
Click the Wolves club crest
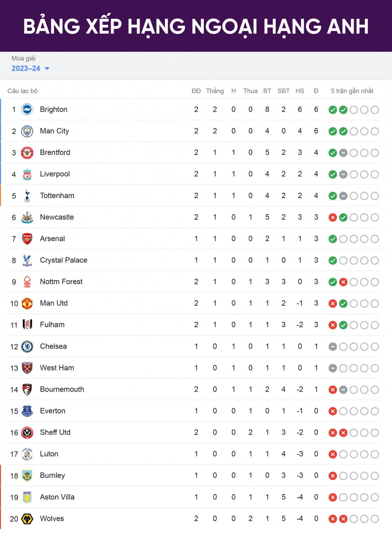pyautogui.click(x=27, y=519)
